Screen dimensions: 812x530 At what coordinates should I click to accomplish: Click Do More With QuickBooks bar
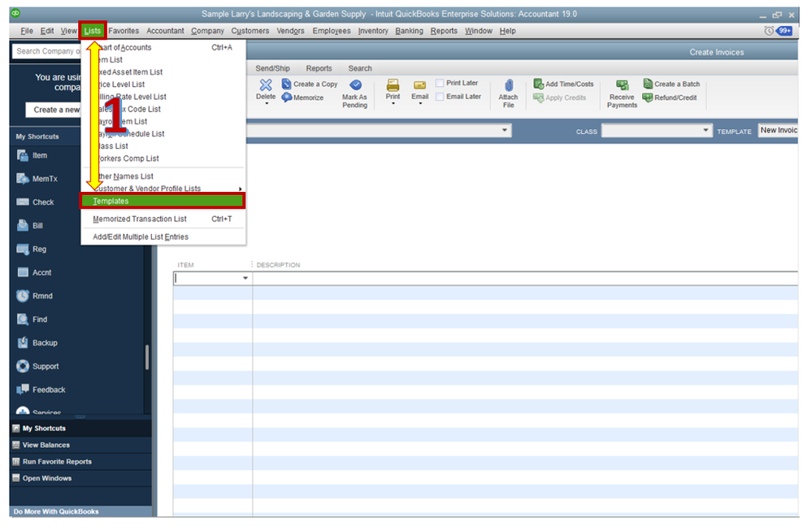[x=80, y=511]
